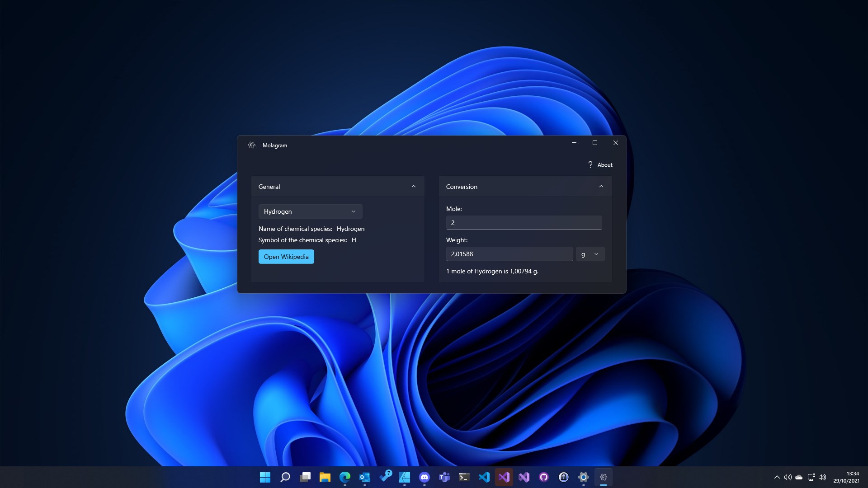
Task: Open Microsoft Teams from taskbar
Action: 444,477
